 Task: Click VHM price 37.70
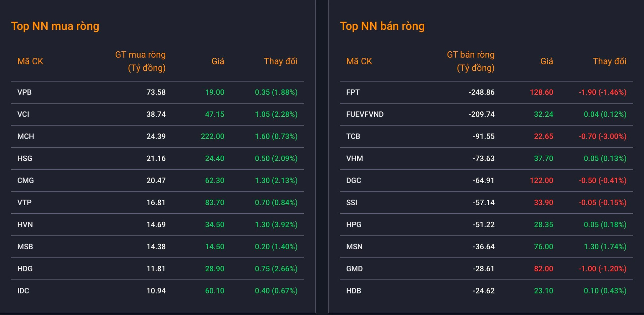click(x=544, y=158)
